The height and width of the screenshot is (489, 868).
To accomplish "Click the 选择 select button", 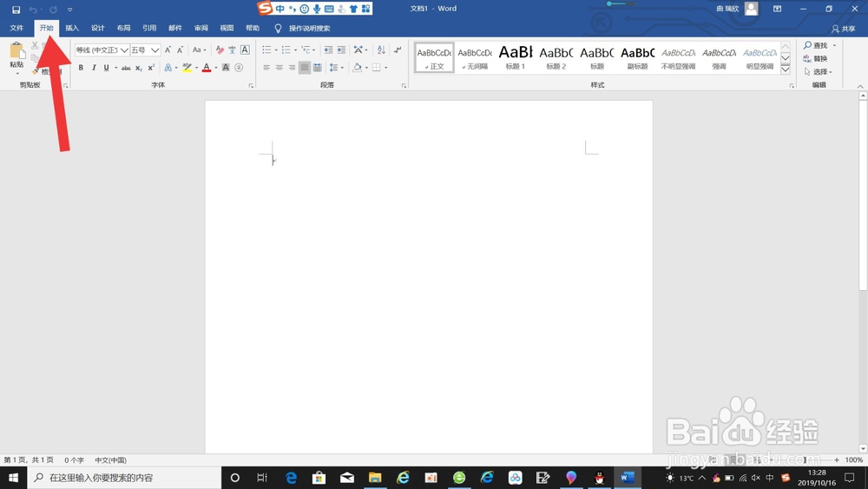I will click(x=819, y=72).
